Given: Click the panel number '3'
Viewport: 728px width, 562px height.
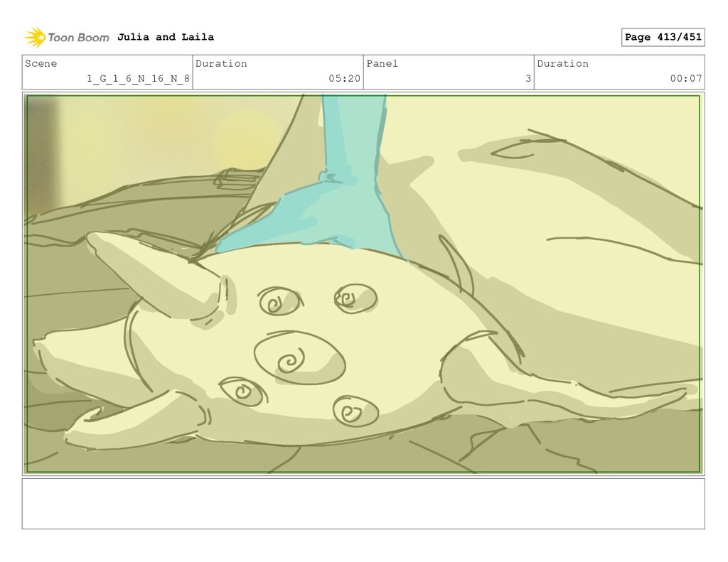Looking at the screenshot, I should 528,78.
